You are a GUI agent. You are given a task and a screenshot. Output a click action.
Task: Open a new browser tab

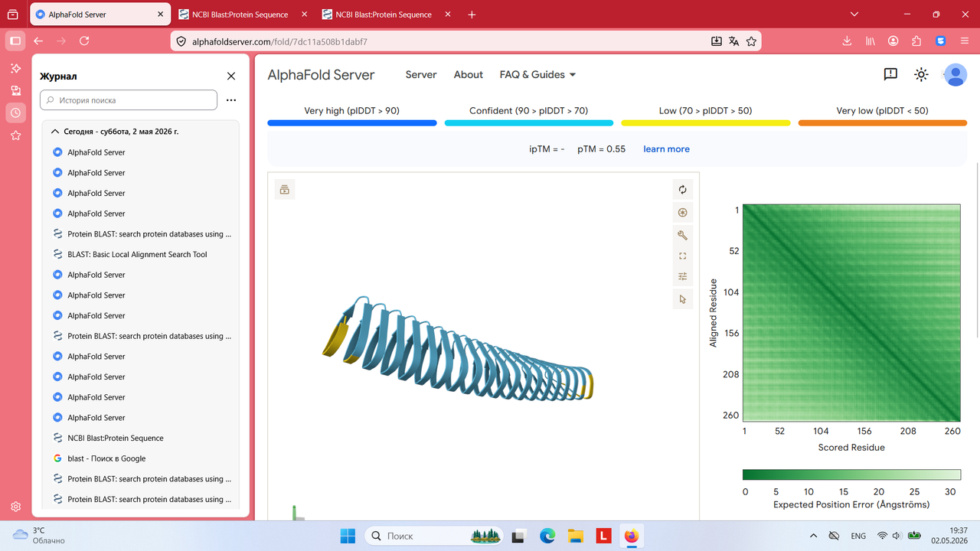pyautogui.click(x=472, y=15)
